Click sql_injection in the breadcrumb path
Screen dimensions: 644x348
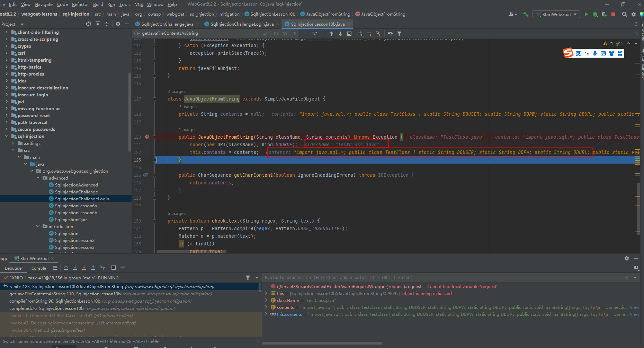point(202,14)
